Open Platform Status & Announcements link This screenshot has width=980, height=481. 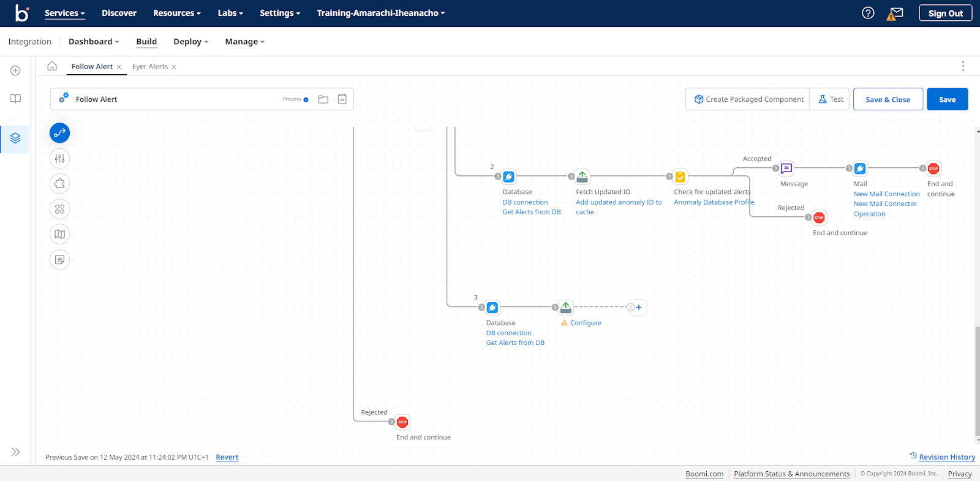click(792, 474)
